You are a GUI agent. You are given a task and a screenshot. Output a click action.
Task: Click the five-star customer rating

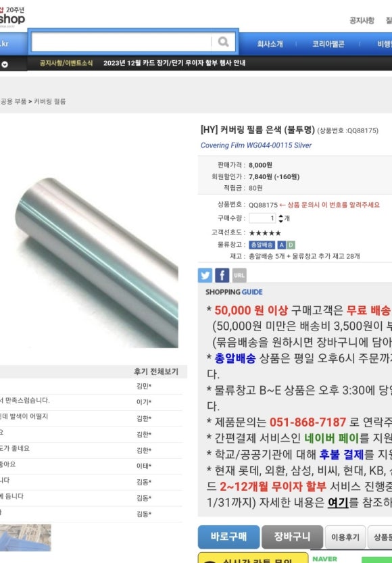265,233
